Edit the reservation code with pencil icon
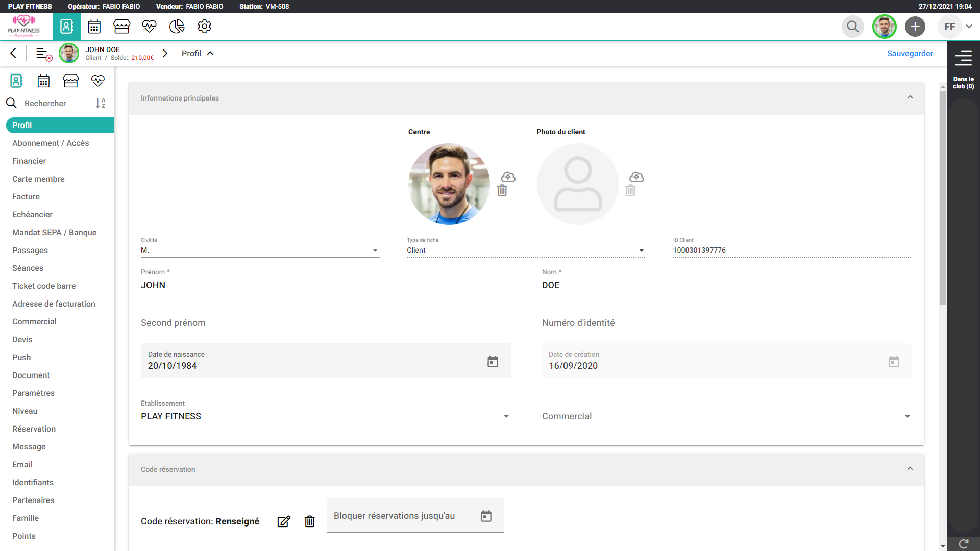This screenshot has width=980, height=551. pos(284,521)
